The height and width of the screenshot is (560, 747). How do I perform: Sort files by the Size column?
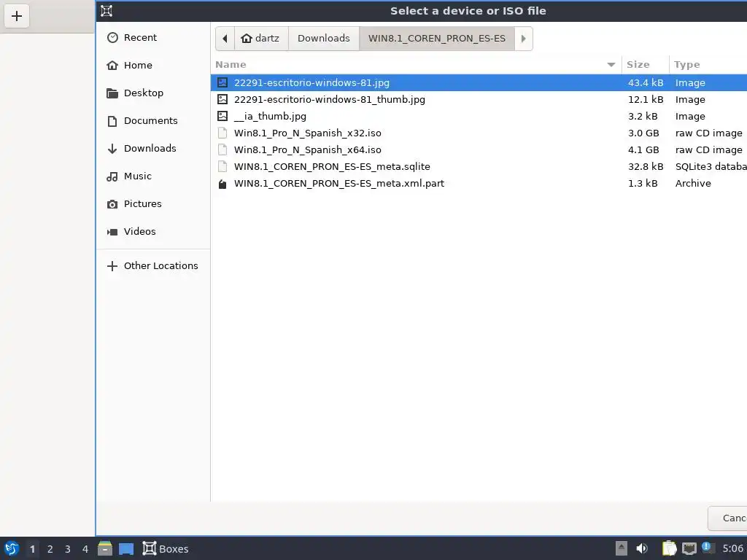coord(645,65)
